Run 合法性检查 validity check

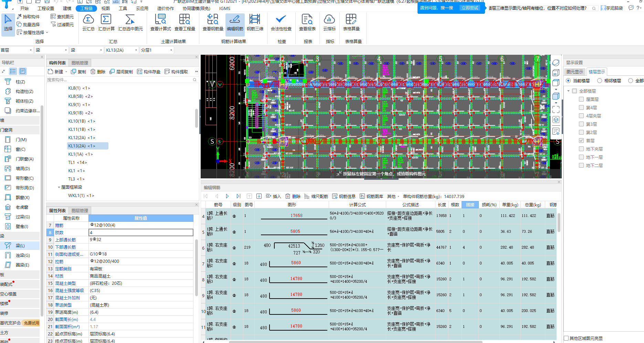tap(281, 23)
